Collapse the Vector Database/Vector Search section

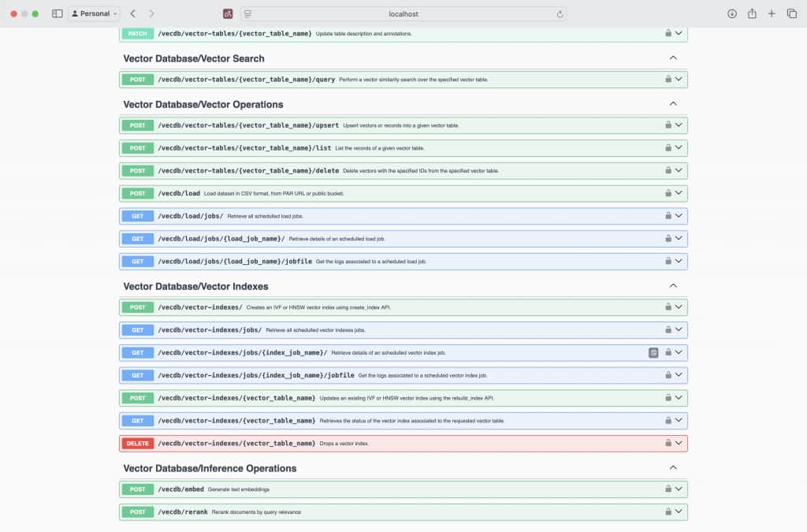click(673, 58)
